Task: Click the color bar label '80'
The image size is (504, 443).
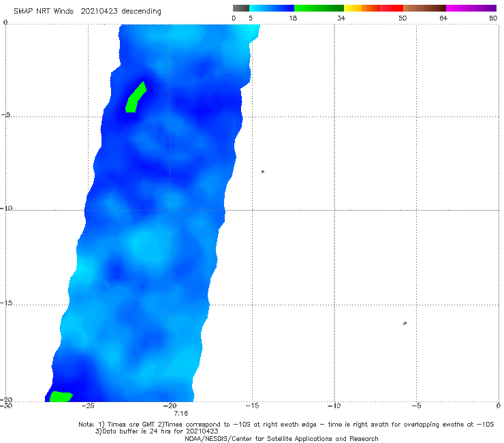Action: (x=493, y=18)
